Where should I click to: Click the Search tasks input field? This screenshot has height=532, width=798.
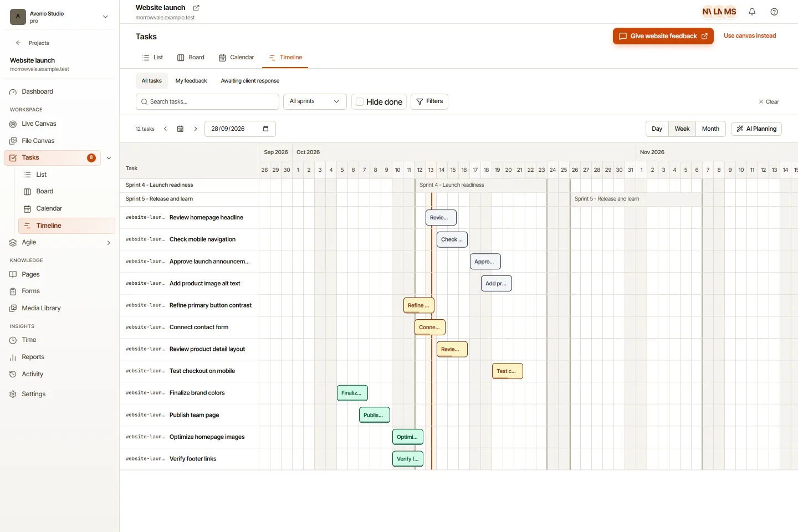tap(207, 101)
